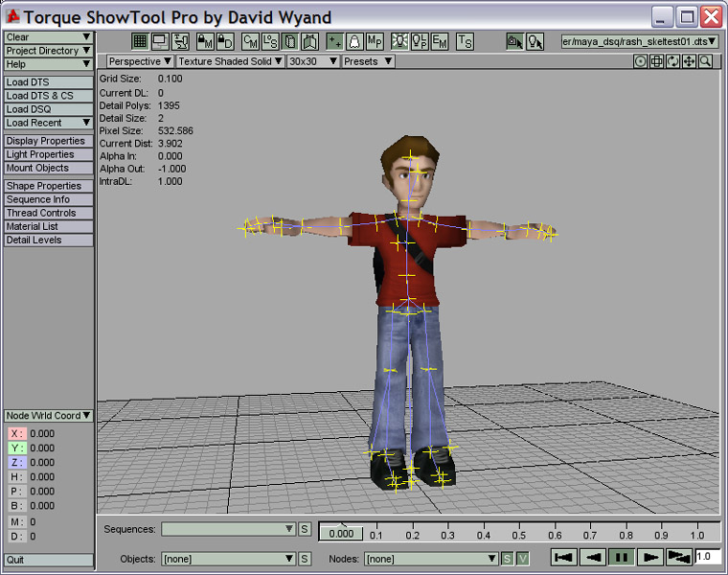The height and width of the screenshot is (575, 728).
Task: Toggle the V button beside Nodes
Action: 523,558
